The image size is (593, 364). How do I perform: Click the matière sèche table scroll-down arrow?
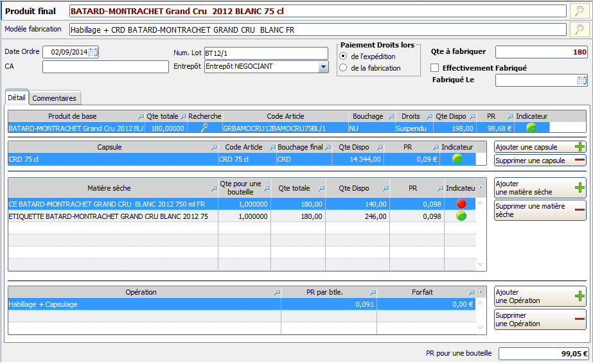pos(481,264)
